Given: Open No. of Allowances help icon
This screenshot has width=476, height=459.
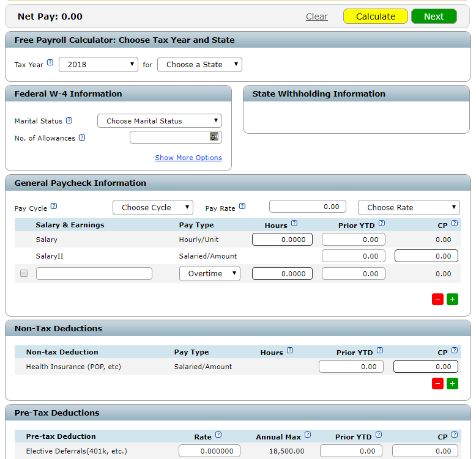Looking at the screenshot, I should coord(82,138).
